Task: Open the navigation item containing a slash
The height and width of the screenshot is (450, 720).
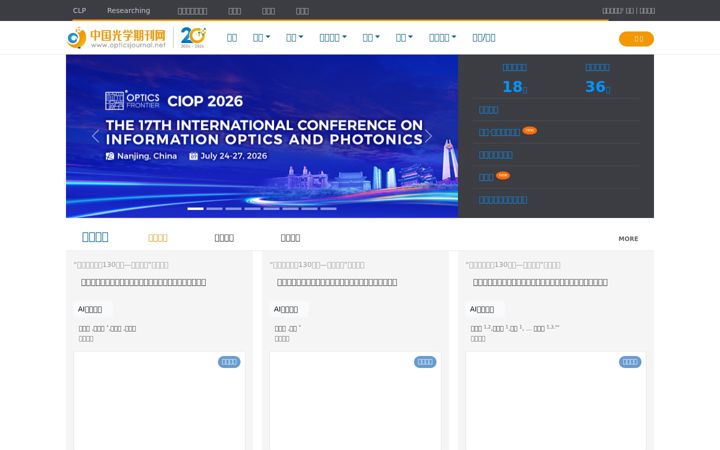Action: click(x=484, y=38)
